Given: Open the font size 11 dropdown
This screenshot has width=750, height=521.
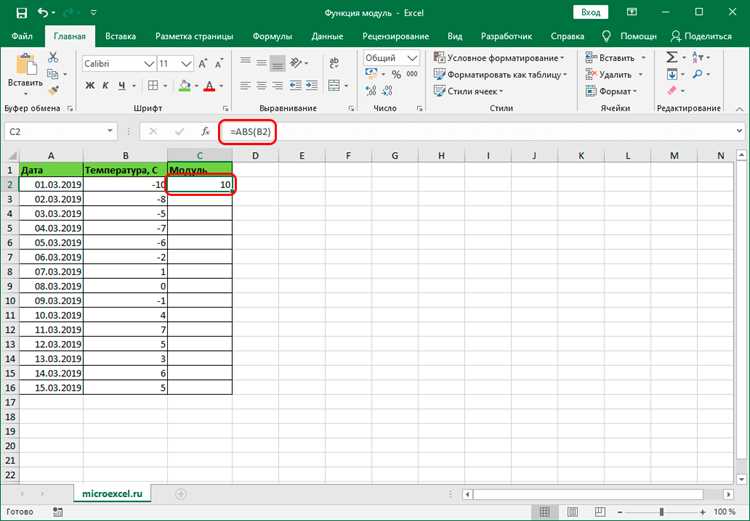Looking at the screenshot, I should tap(187, 64).
